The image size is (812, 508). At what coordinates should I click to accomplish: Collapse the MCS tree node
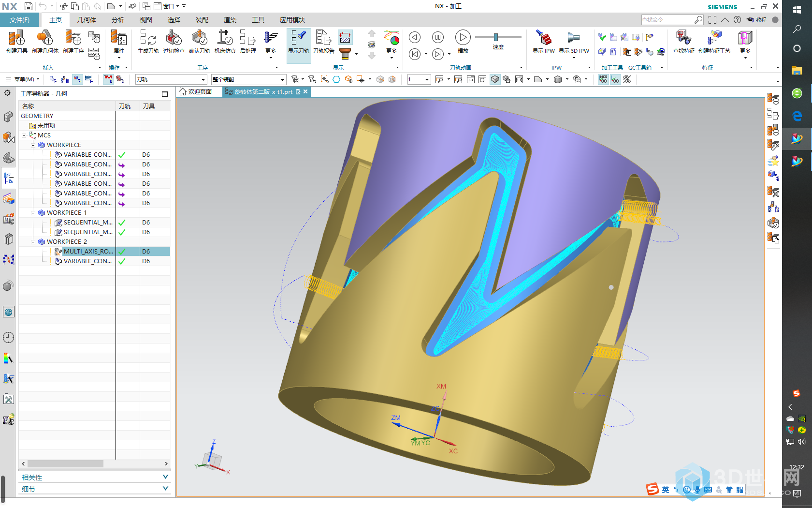pyautogui.click(x=24, y=135)
